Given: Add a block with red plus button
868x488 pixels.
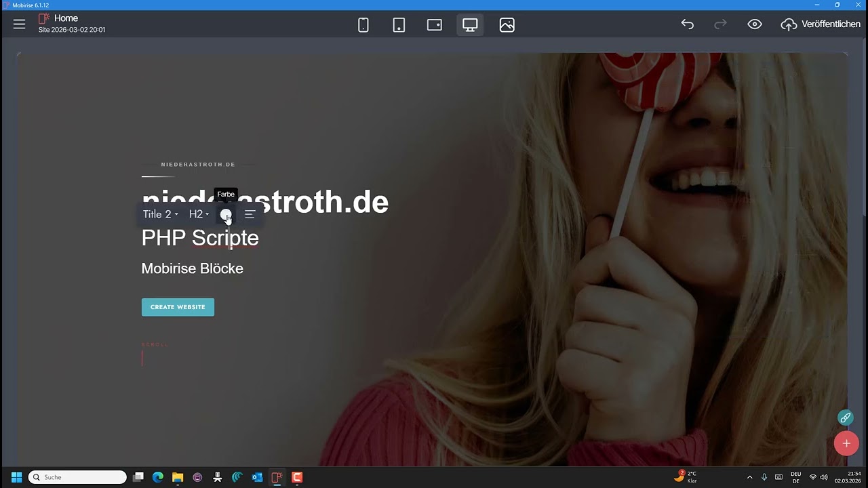Looking at the screenshot, I should pyautogui.click(x=846, y=444).
